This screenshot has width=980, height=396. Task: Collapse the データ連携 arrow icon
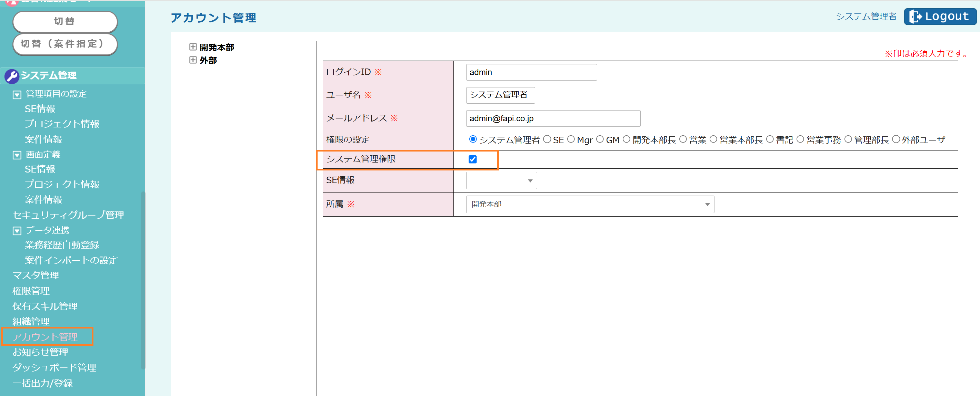point(17,231)
